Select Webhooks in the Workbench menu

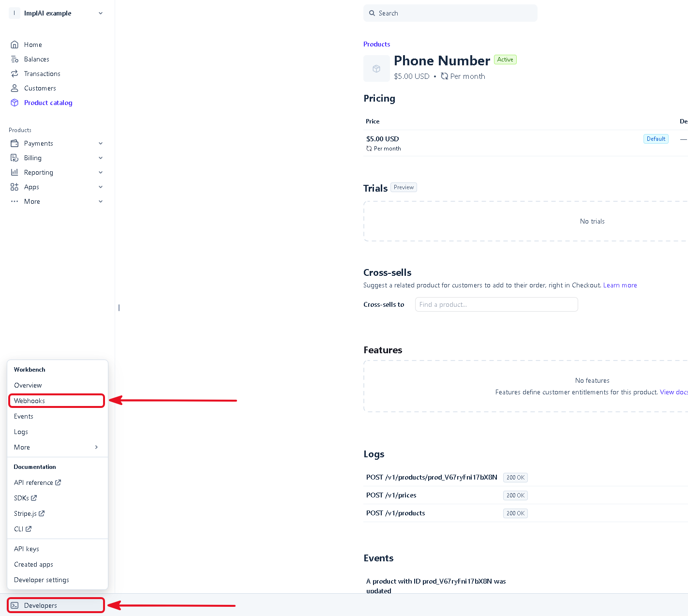click(x=57, y=401)
